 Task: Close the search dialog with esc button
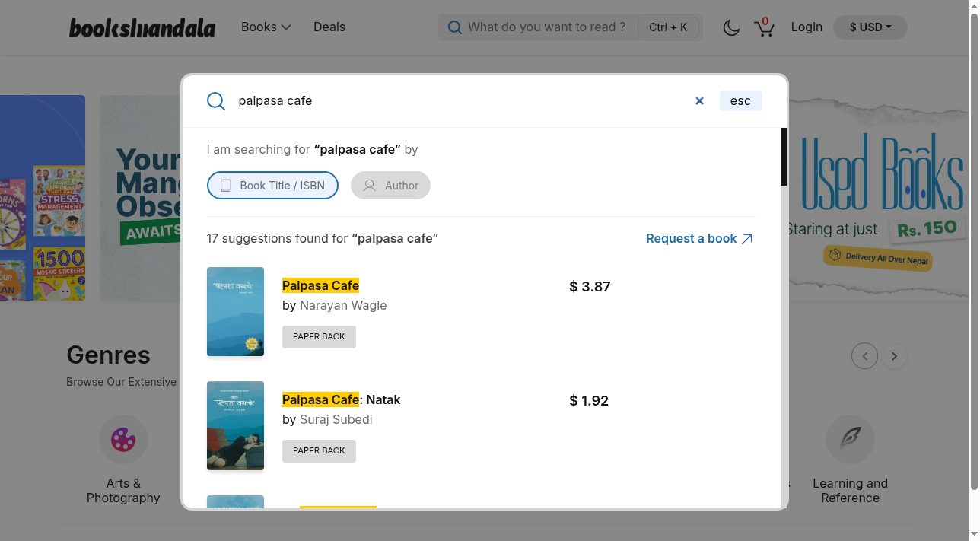(x=740, y=100)
